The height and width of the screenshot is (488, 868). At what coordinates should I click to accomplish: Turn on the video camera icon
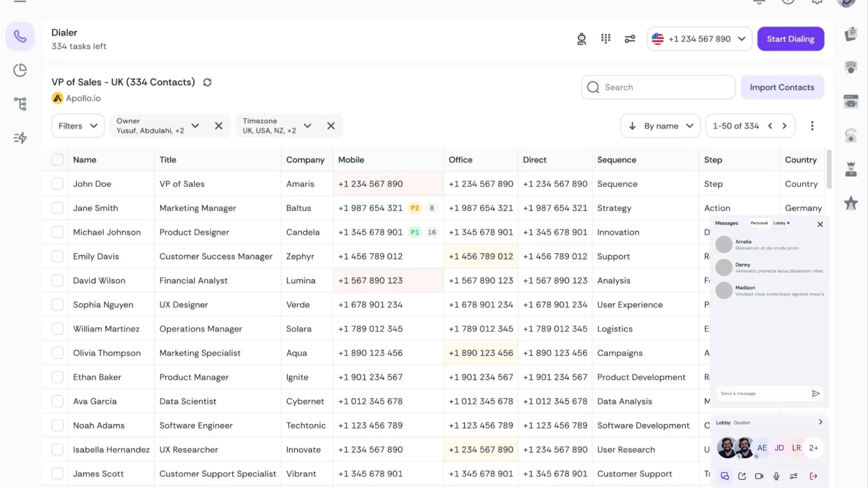click(x=759, y=476)
